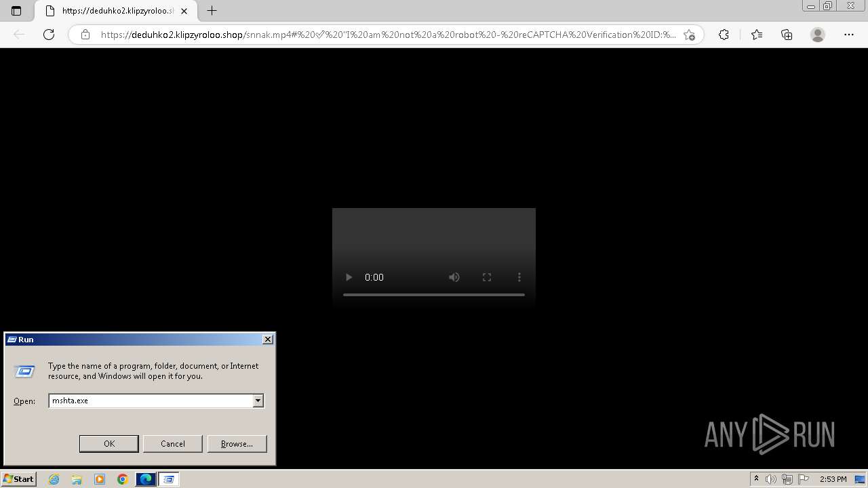
Task: Focus the browser address bar URL
Action: coord(388,35)
